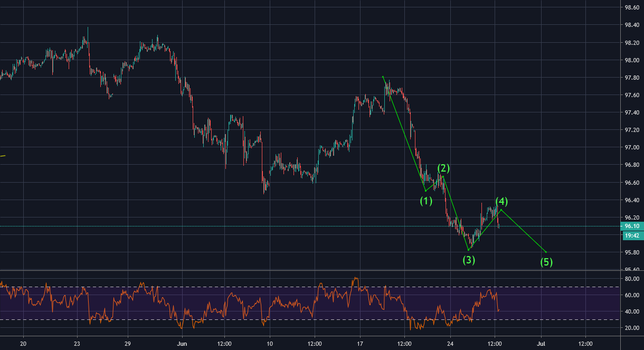The width and height of the screenshot is (644, 350).
Task: Select the wave (3) label below the lows
Action: (x=469, y=260)
